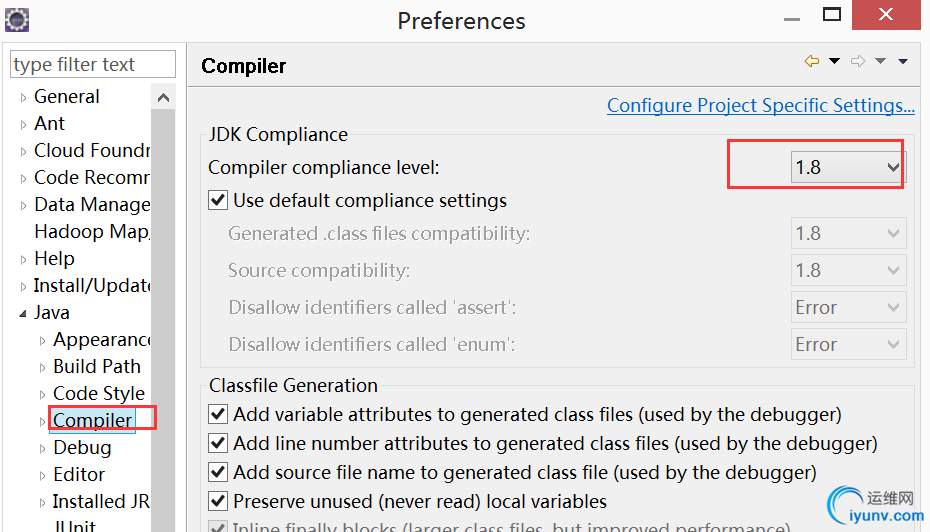Expand the Build Path node
This screenshot has height=532, width=930.
pos(43,367)
